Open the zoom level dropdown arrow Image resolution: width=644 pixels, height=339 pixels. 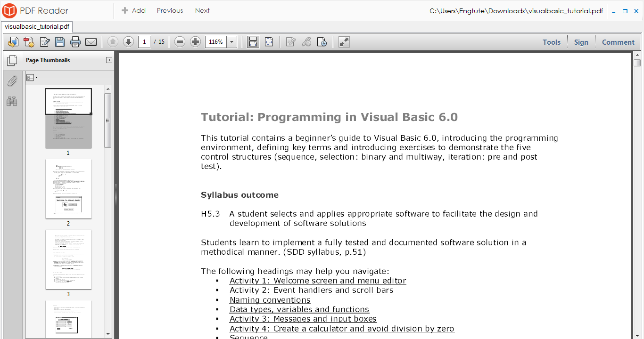point(231,42)
